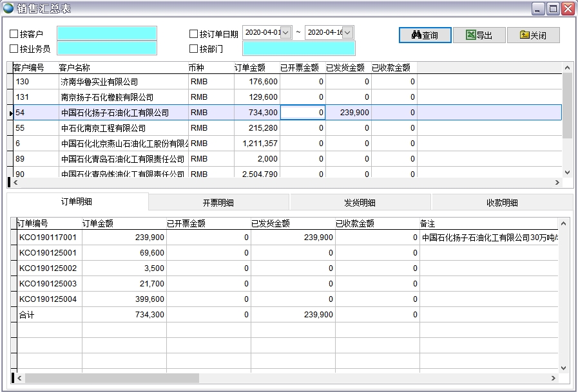
Task: Click the globe icon in the title bar
Action: [7, 6]
